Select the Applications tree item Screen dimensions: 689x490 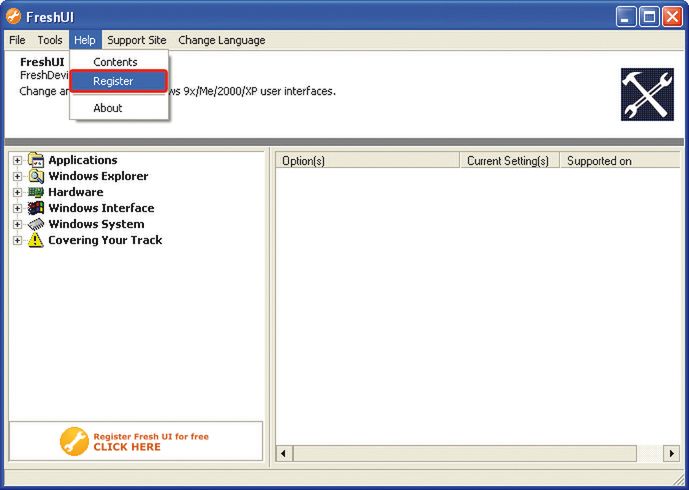83,160
